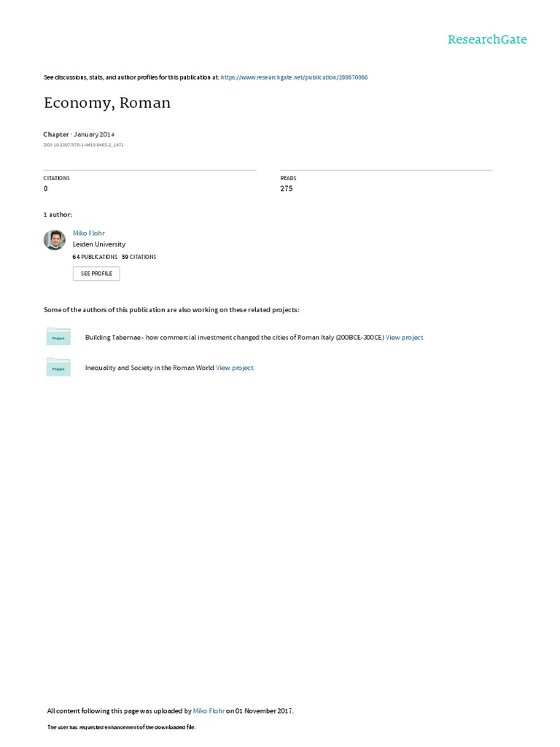Click the "Economy, Roman" publication title
The height and width of the screenshot is (747, 560).
pyautogui.click(x=107, y=103)
